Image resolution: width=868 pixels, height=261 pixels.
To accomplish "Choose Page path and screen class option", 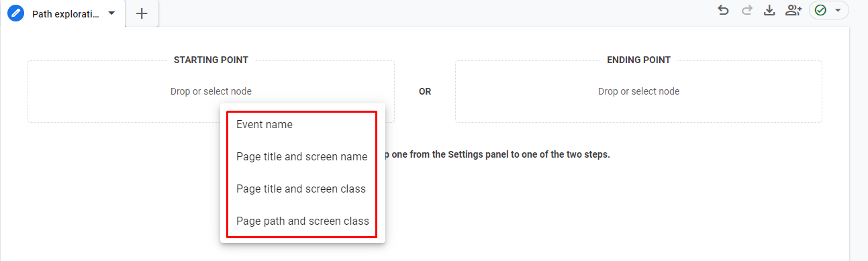I will click(x=302, y=221).
